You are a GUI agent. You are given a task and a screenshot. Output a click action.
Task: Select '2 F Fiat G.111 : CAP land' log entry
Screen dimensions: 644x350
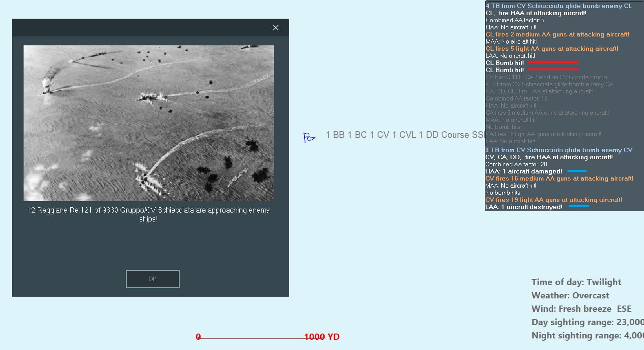click(546, 77)
